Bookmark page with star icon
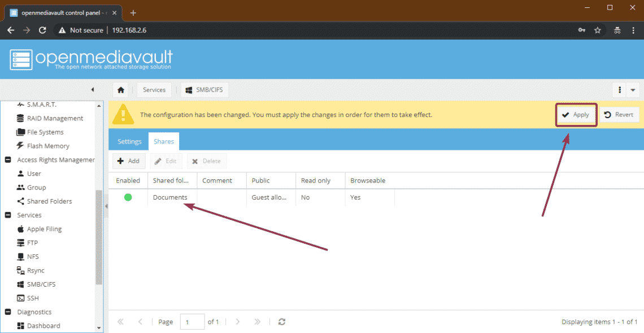The height and width of the screenshot is (333, 644). coord(598,30)
